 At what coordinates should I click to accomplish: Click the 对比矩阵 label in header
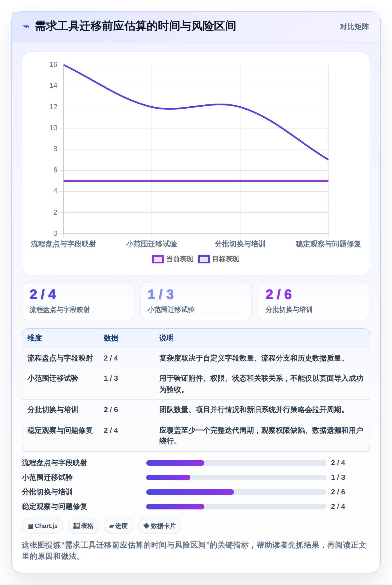tap(354, 27)
